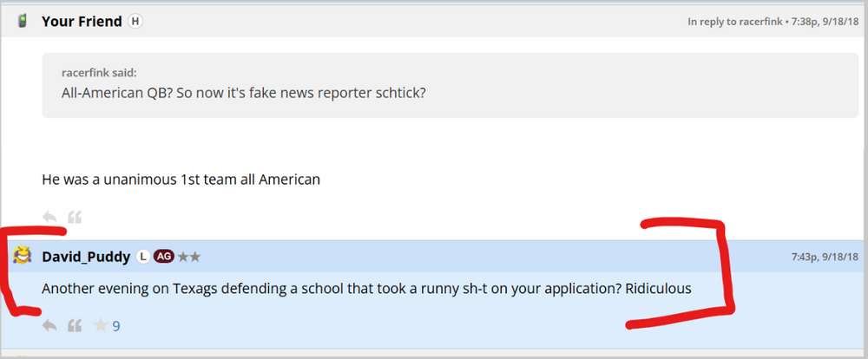Image resolution: width=868 pixels, height=359 pixels.
Task: Click the "racerfink said:" quote header
Action: click(x=101, y=73)
